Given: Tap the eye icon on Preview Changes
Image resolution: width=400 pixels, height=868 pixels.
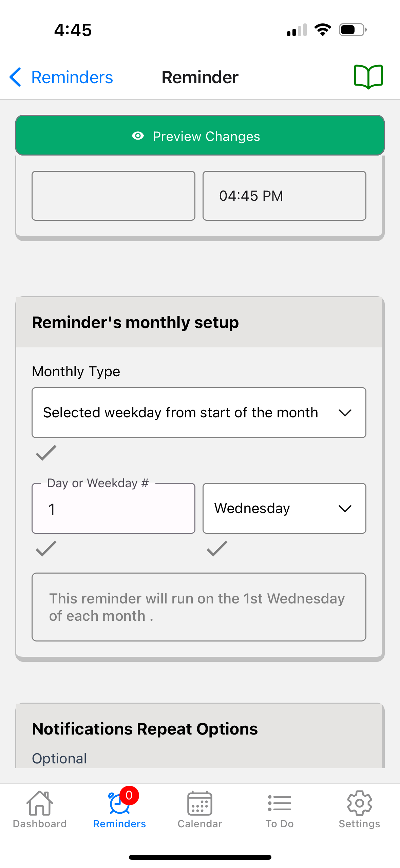Looking at the screenshot, I should [138, 136].
